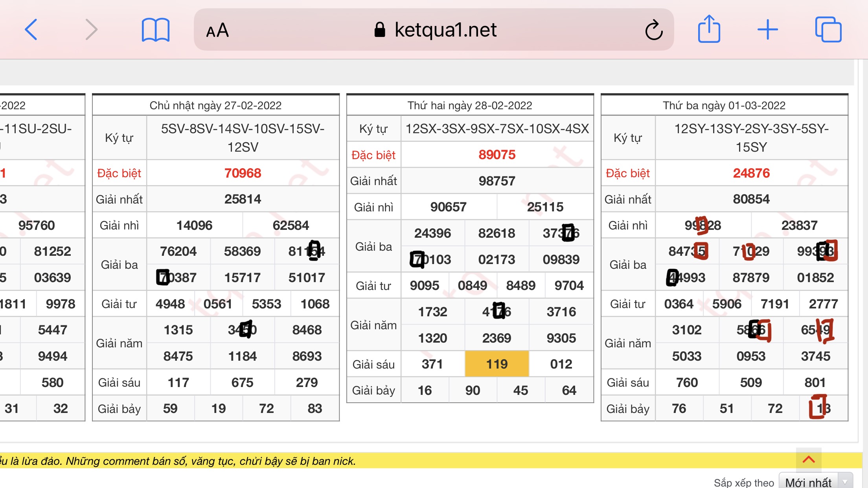The width and height of the screenshot is (868, 488).
Task: Select seventh prize number 76
Action: click(679, 408)
